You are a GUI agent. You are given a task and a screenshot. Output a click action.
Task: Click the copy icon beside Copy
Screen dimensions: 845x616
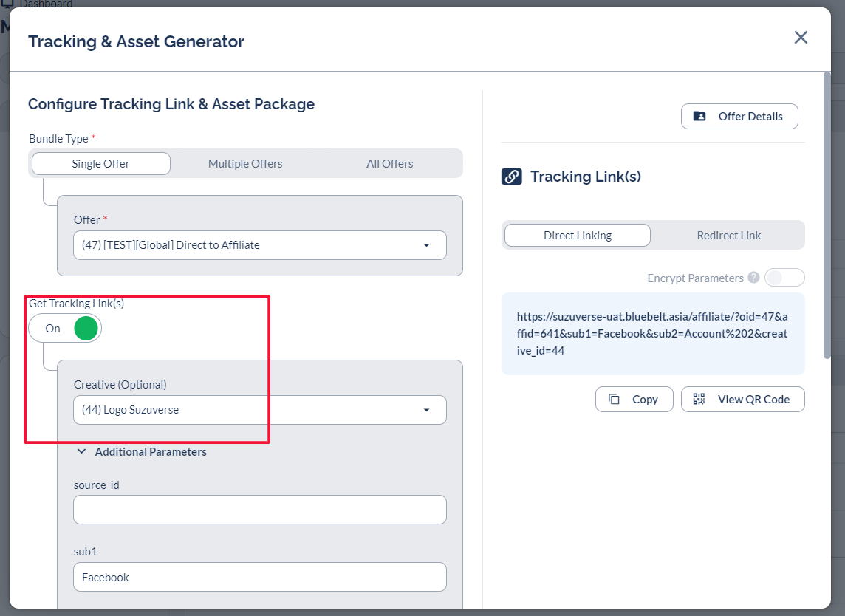click(x=614, y=400)
